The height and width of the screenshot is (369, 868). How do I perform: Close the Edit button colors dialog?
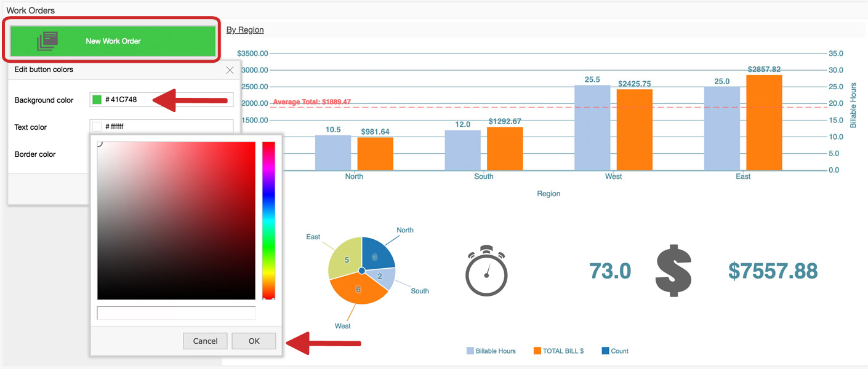[230, 70]
